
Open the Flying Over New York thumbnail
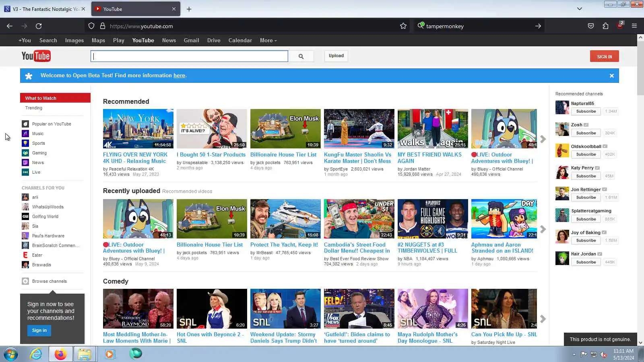click(138, 129)
